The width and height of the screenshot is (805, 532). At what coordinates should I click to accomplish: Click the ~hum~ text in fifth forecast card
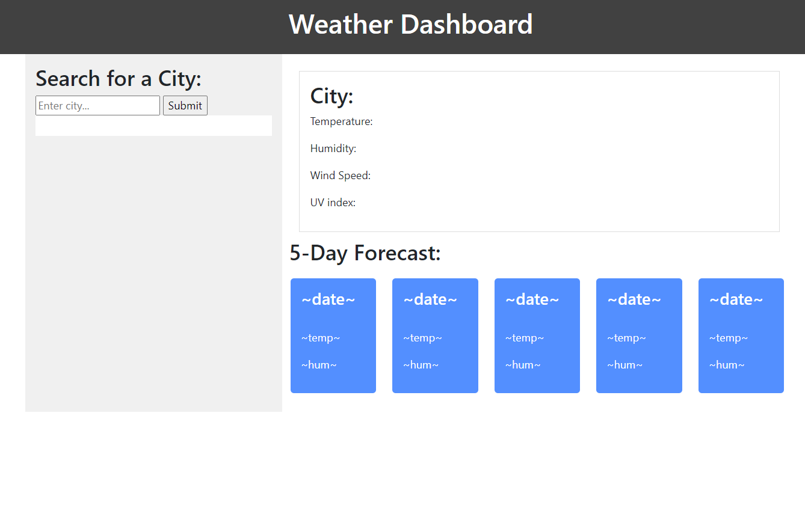tap(727, 365)
